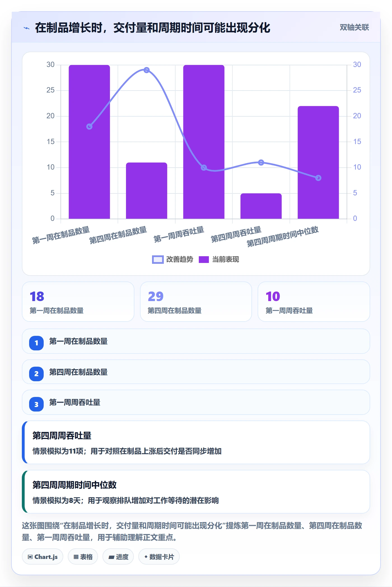Select list row text 第一周周吞吐量 beside badge 3
The image size is (392, 587).
75,403
